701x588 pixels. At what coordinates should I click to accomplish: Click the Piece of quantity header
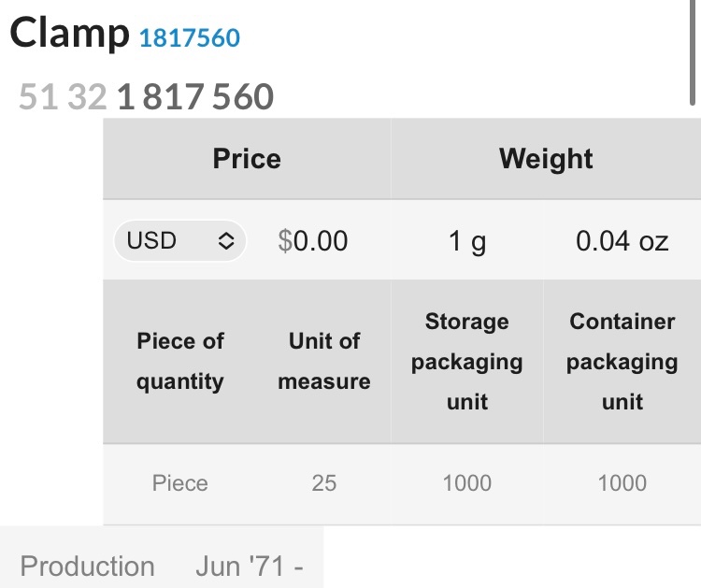pos(180,361)
